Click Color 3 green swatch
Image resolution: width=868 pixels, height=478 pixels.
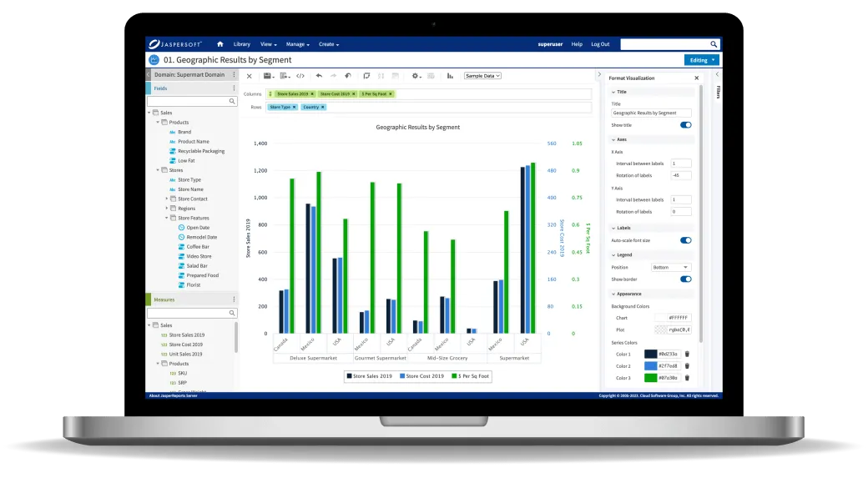click(x=650, y=378)
